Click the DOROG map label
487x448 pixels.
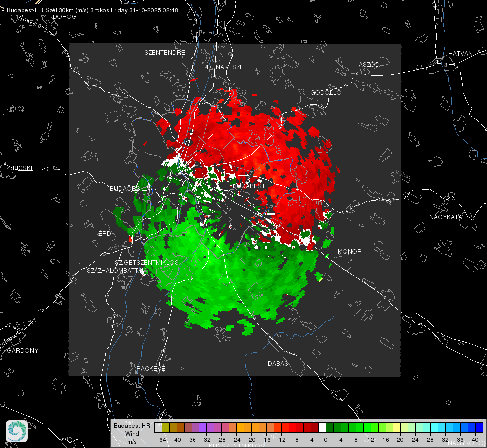pyautogui.click(x=65, y=17)
